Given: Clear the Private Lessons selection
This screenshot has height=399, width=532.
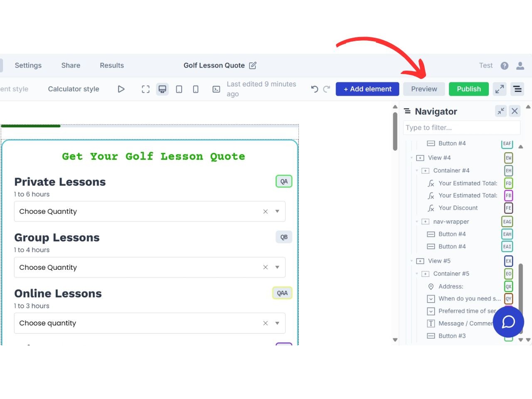Looking at the screenshot, I should 265,212.
